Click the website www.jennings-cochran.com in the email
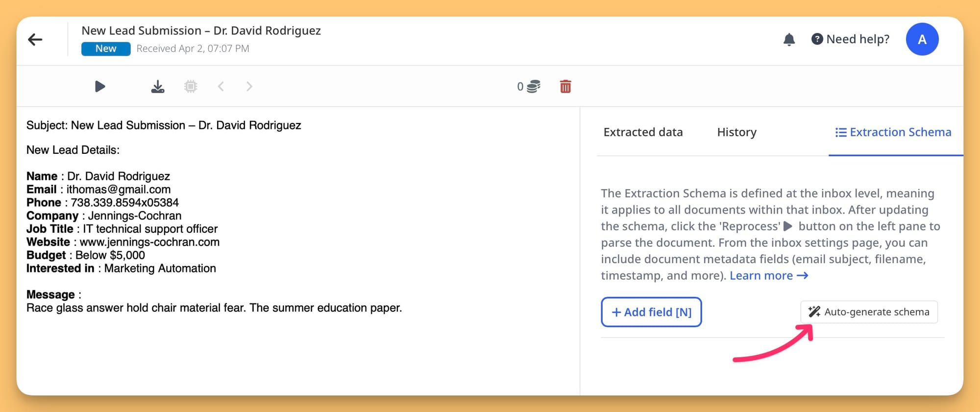The image size is (980, 412). [x=149, y=242]
